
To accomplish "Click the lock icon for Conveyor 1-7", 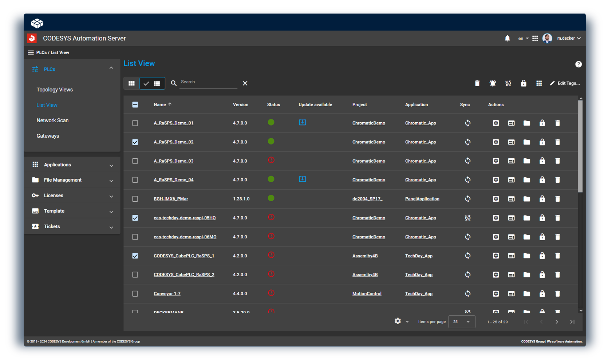I will pos(542,294).
